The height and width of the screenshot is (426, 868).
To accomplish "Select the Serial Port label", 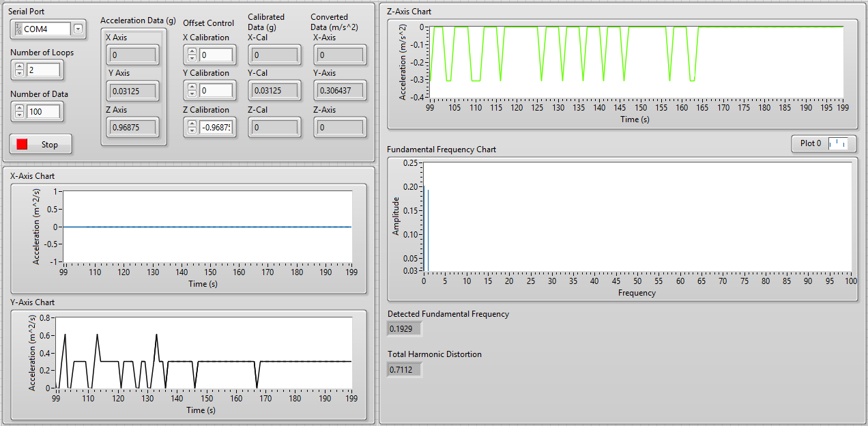I will point(26,12).
